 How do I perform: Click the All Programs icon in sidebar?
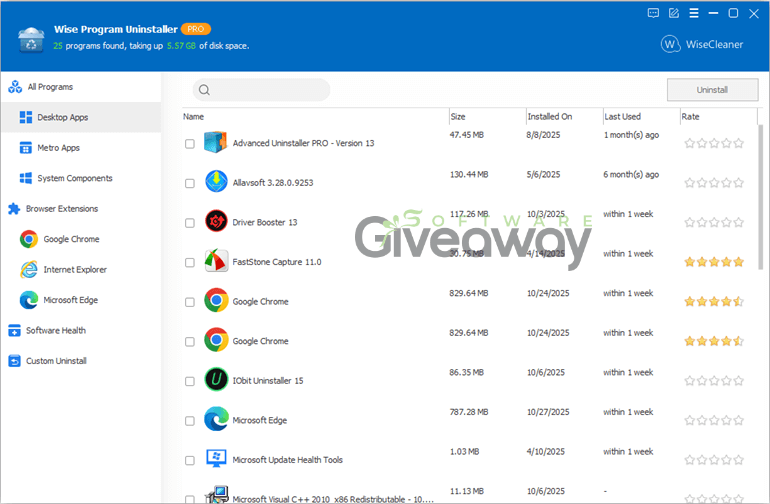[15, 87]
